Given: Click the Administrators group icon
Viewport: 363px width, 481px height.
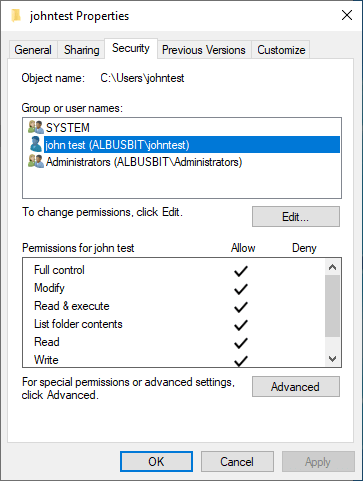Looking at the screenshot, I should pyautogui.click(x=36, y=162).
